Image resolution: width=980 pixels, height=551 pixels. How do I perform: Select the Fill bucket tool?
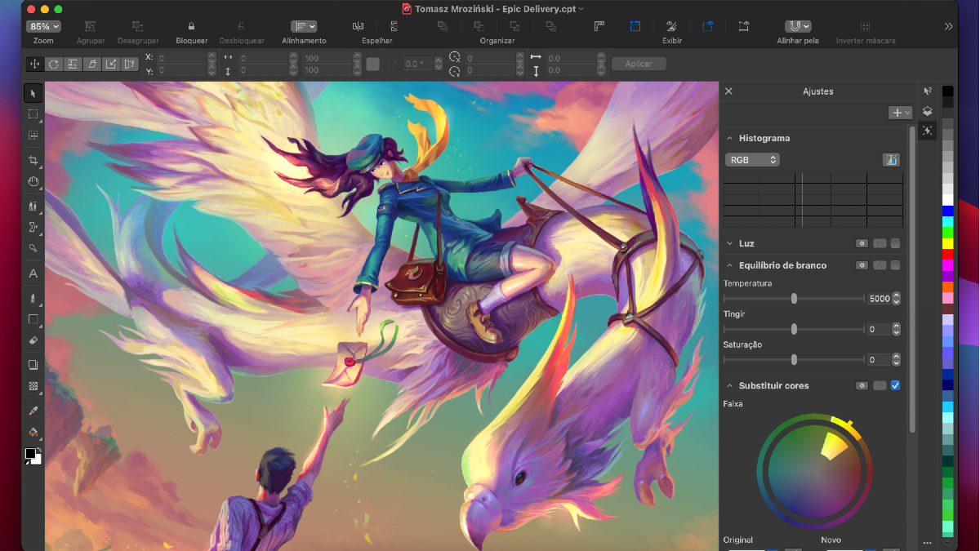point(33,433)
